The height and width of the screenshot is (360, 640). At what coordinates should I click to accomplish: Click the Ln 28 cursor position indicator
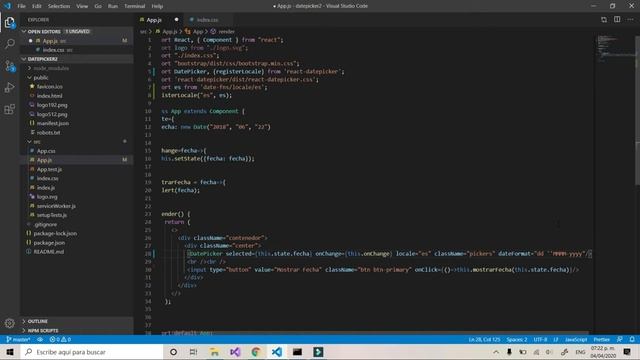click(x=484, y=339)
